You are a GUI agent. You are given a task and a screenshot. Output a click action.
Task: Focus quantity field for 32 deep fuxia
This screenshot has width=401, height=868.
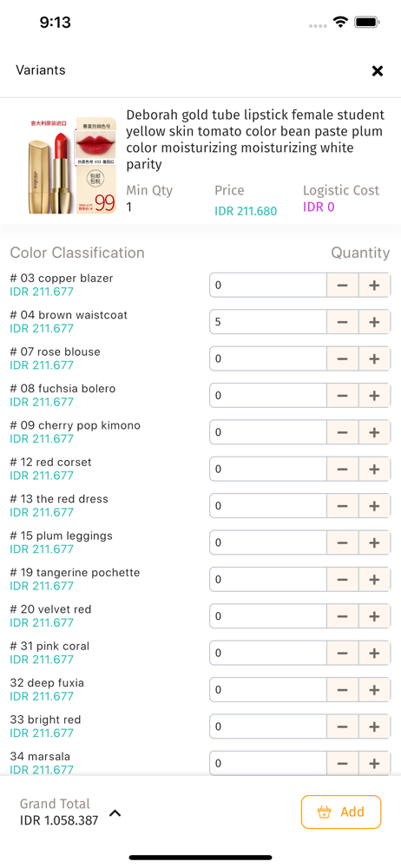pyautogui.click(x=268, y=690)
